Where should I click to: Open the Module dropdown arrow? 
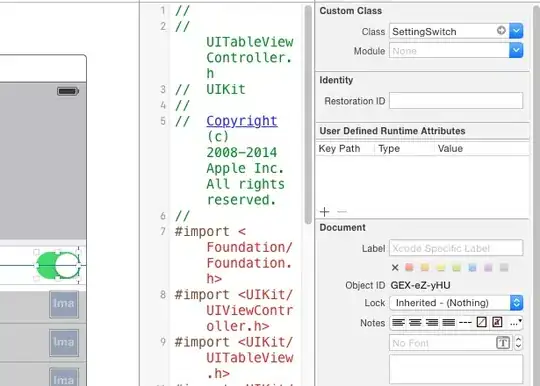(x=516, y=51)
